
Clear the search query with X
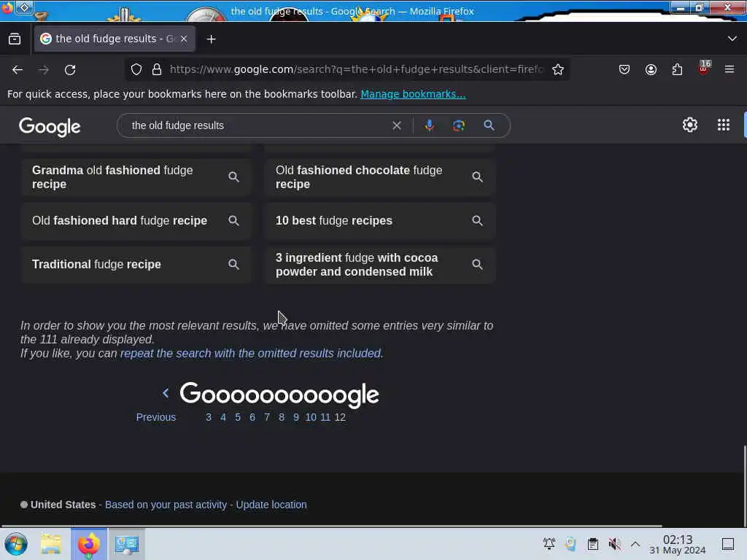[x=396, y=125]
